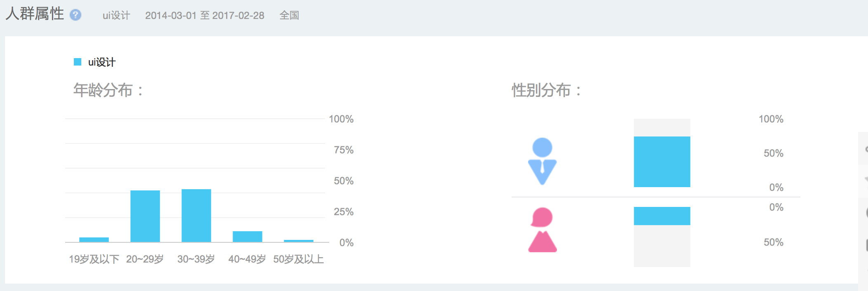Screen dimensions: 868x291
Task: Click the male percentage bar
Action: (662, 162)
